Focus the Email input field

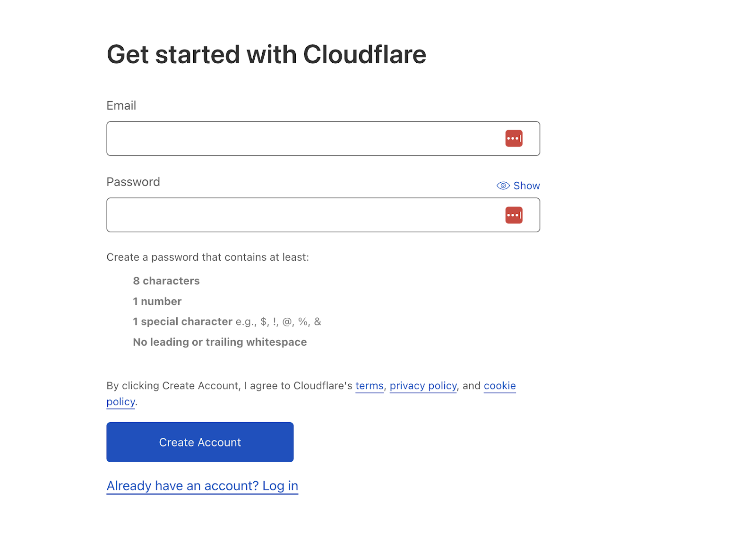click(x=302, y=138)
